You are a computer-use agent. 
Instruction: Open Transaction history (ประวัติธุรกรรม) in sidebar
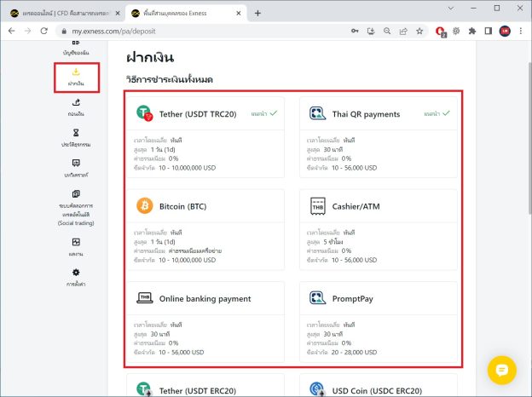tap(76, 138)
